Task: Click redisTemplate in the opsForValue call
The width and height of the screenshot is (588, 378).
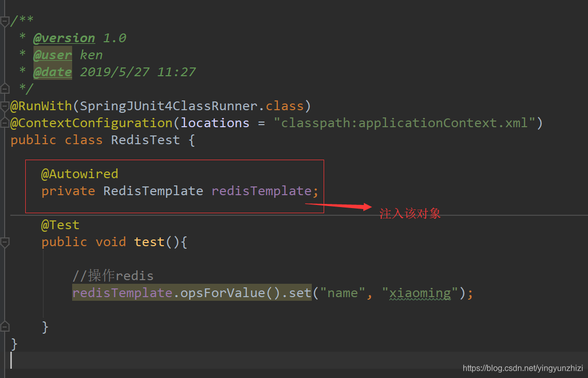Action: [122, 293]
